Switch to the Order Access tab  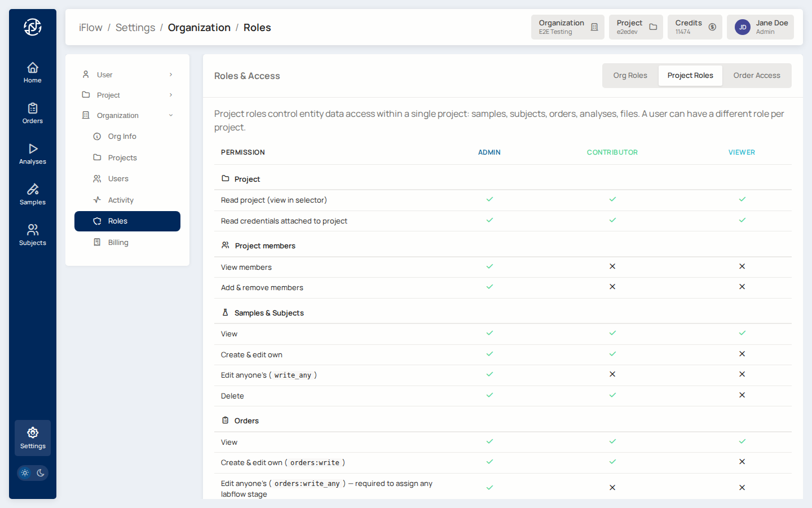756,76
